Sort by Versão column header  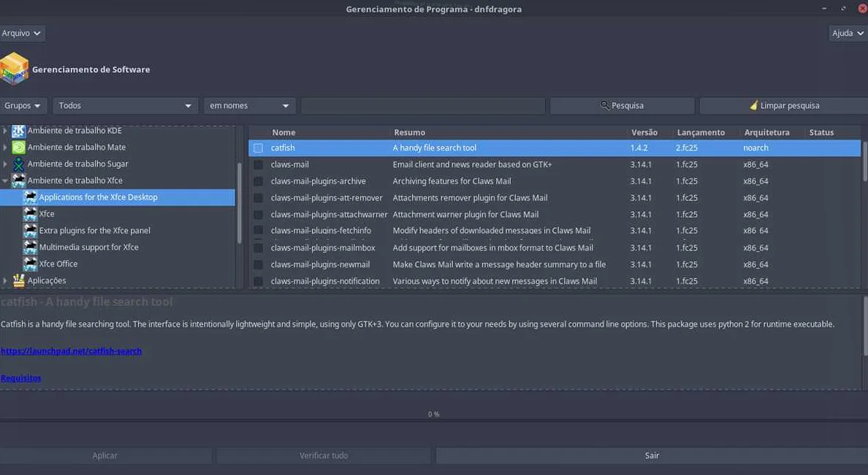pyautogui.click(x=644, y=132)
